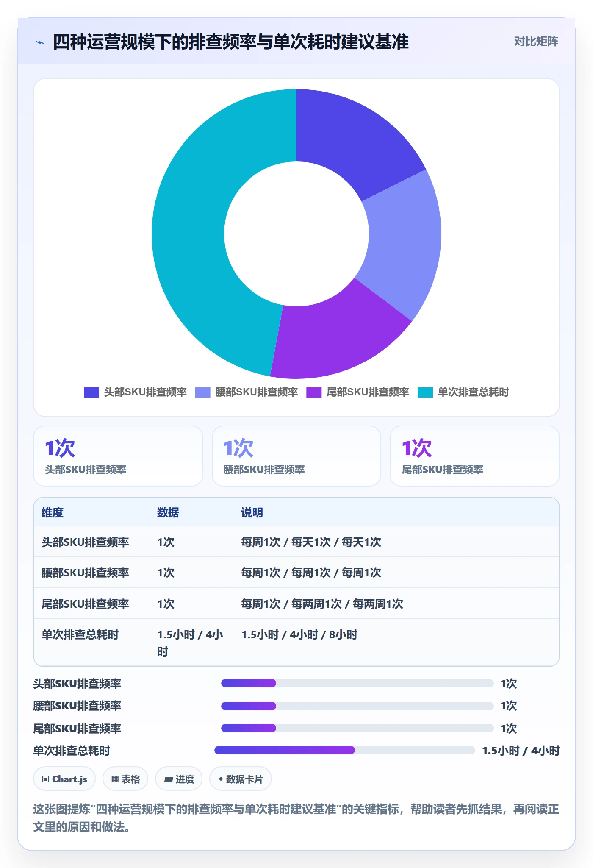Click the Chart.js tag chip

point(64,779)
